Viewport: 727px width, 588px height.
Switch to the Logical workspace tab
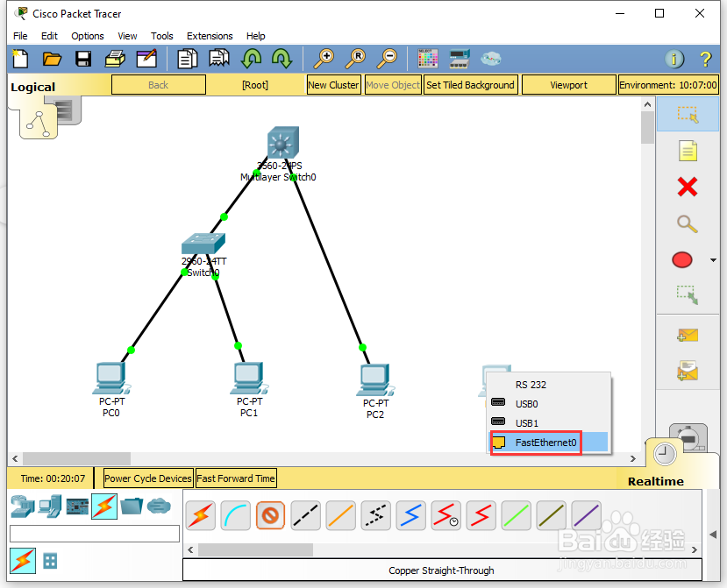[33, 87]
